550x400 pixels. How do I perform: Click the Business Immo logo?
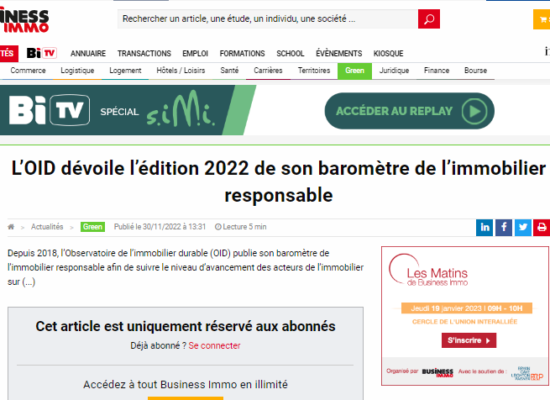pos(24,20)
